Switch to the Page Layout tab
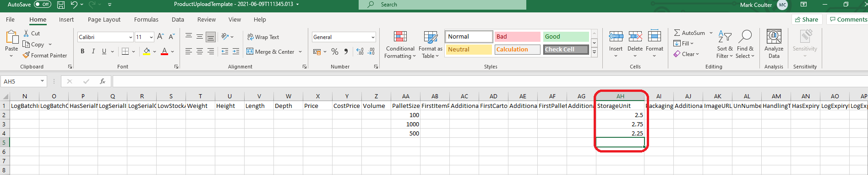This screenshot has height=175, width=868. point(104,20)
